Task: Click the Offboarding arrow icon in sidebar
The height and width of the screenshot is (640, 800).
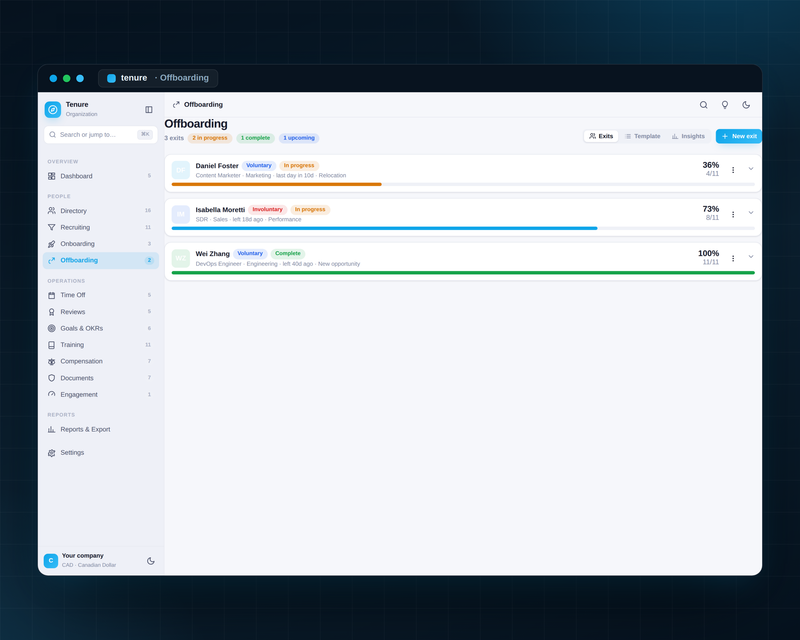Action: tap(52, 260)
